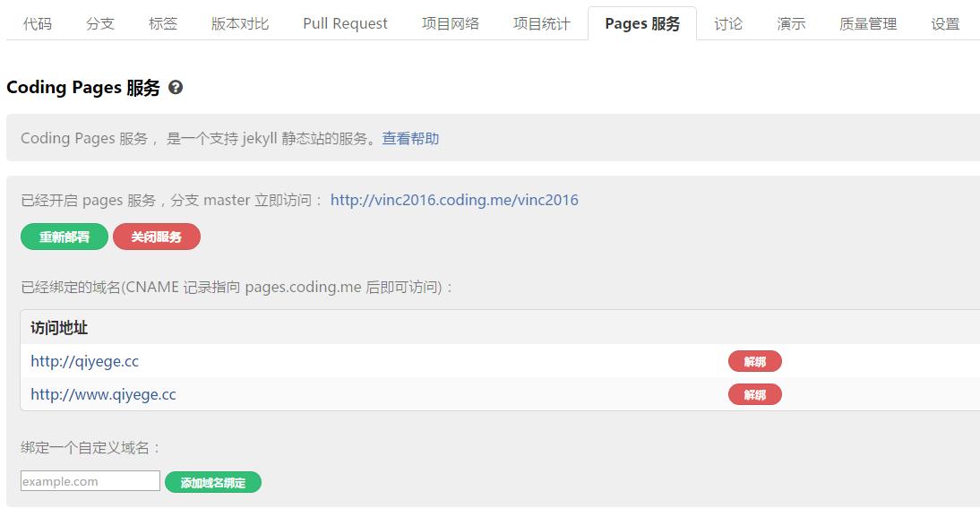
Task: Open the Coding Pages help icon
Action: 176,87
